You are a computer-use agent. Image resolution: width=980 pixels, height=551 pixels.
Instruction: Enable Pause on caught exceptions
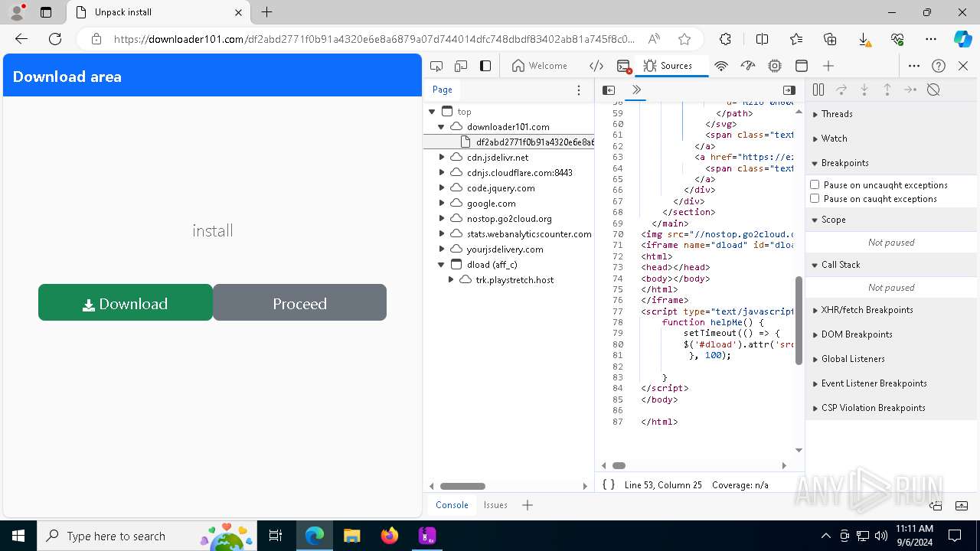click(x=815, y=198)
